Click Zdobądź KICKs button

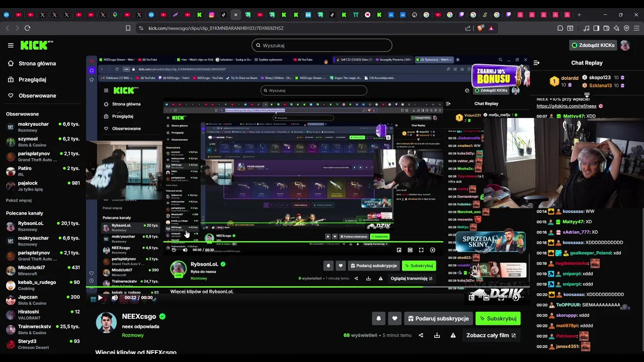(593, 45)
